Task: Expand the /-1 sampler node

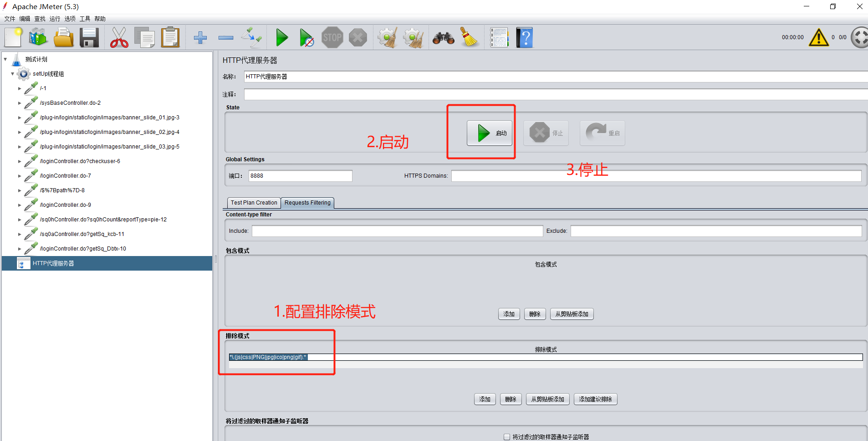Action: [20, 88]
